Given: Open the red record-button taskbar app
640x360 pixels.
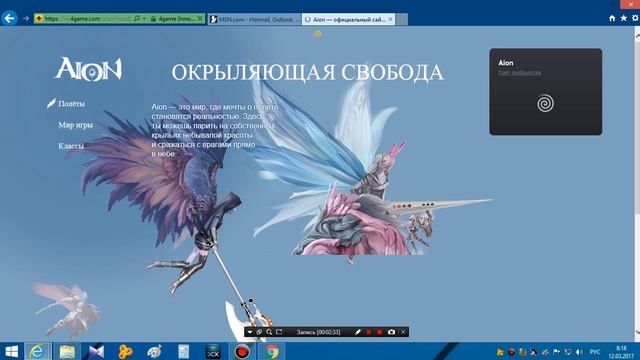Looking at the screenshot, I should (242, 351).
